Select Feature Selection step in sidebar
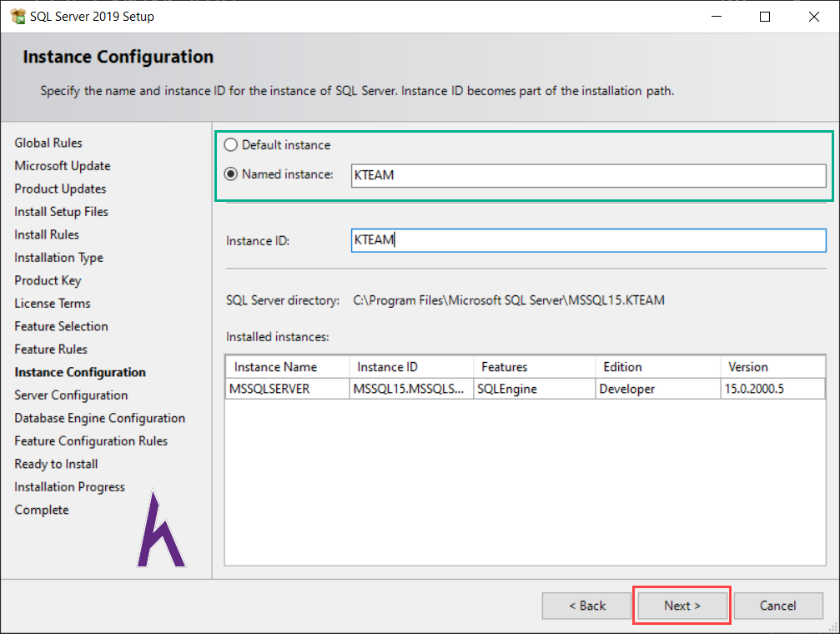Viewport: 840px width, 634px height. pyautogui.click(x=61, y=326)
